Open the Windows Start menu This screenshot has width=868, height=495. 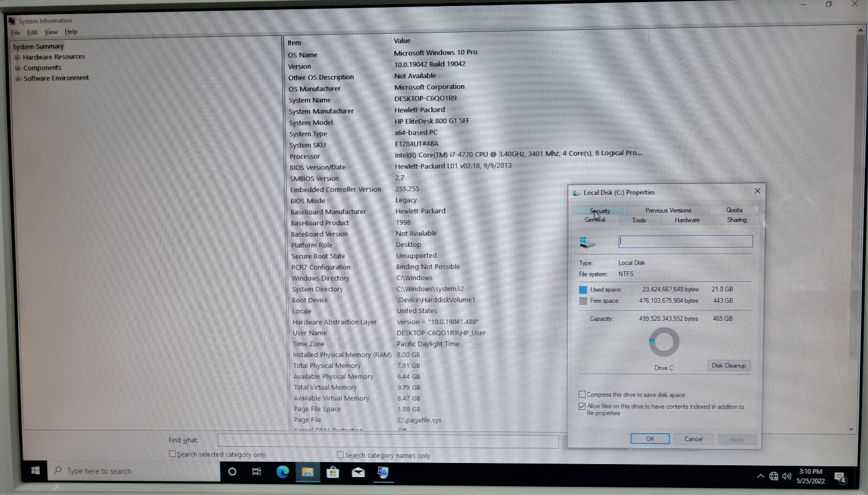coord(35,471)
